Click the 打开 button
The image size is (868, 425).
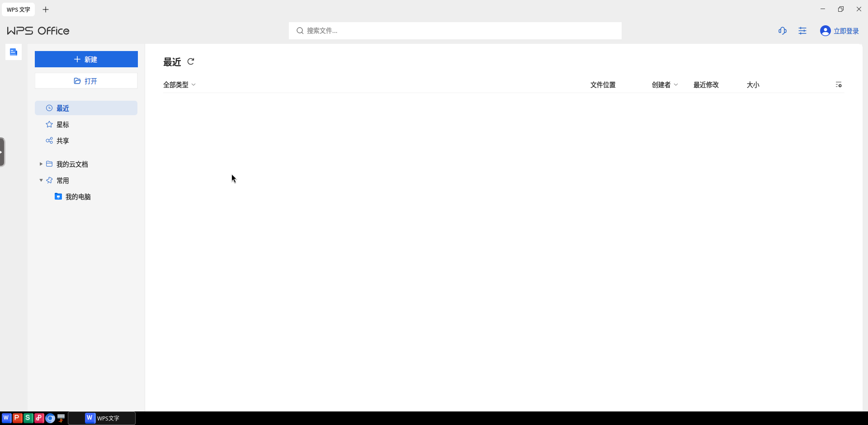click(x=86, y=81)
